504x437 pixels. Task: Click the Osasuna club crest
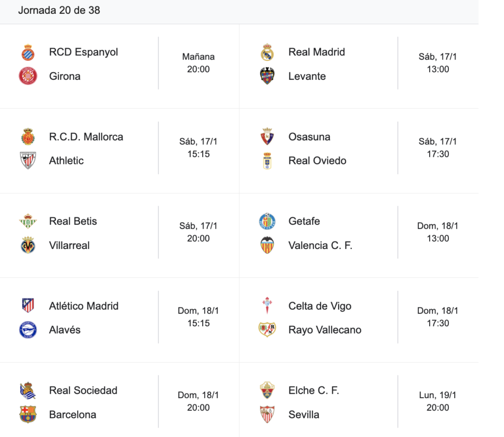pyautogui.click(x=267, y=136)
